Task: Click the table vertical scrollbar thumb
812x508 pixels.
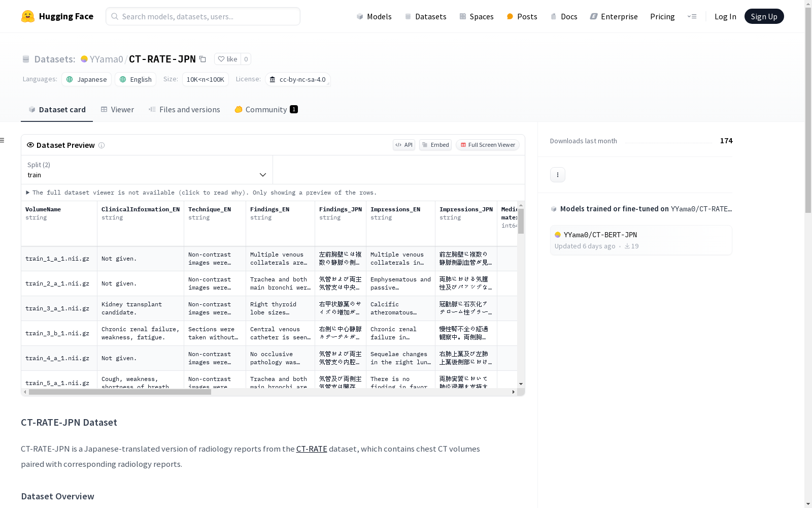Action: 521,221
